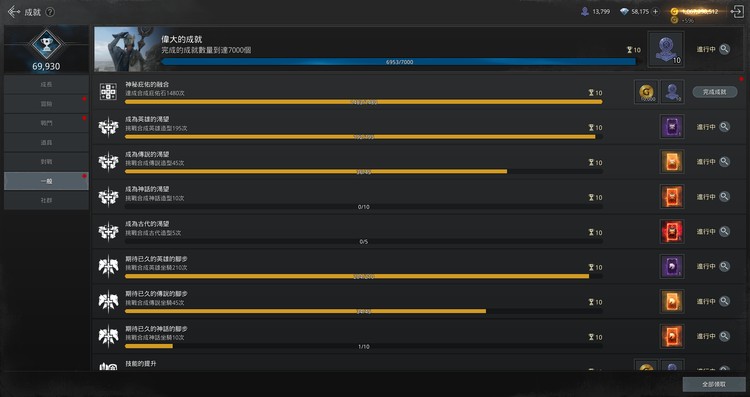The height and width of the screenshot is (397, 750).
Task: Click the 全部領取 button
Action: click(x=714, y=384)
